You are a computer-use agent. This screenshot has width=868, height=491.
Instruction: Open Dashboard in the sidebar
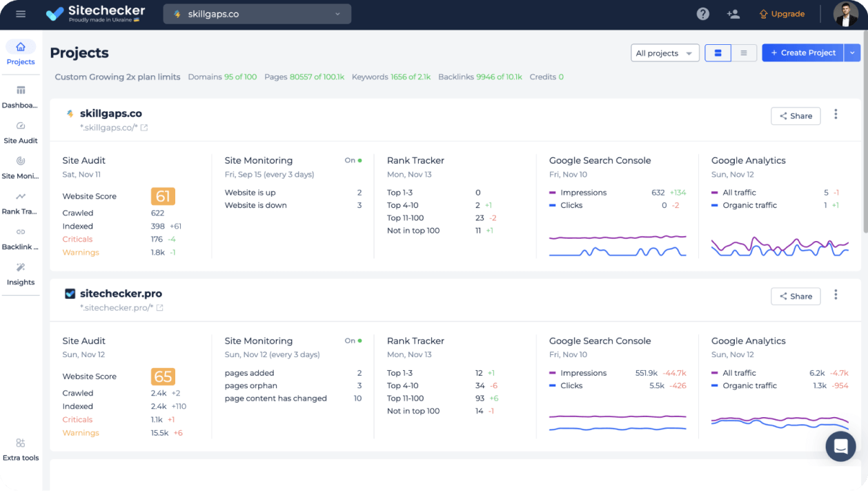[x=21, y=97]
